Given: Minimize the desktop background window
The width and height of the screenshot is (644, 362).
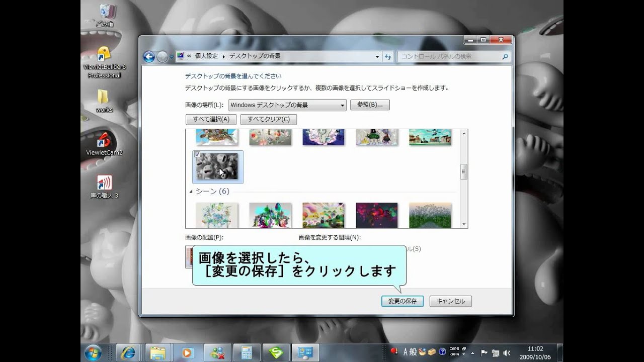Looking at the screenshot, I should coord(470,40).
